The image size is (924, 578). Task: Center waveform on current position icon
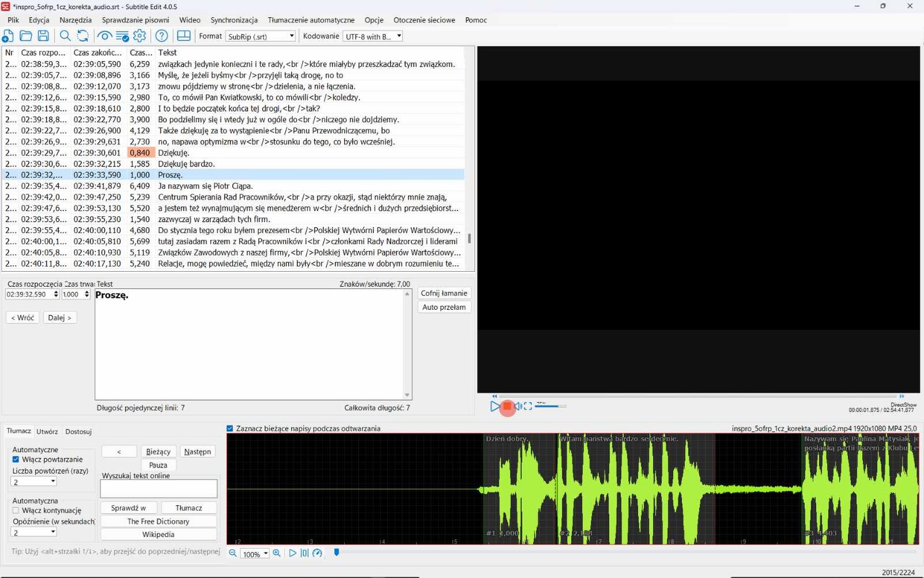click(x=304, y=553)
